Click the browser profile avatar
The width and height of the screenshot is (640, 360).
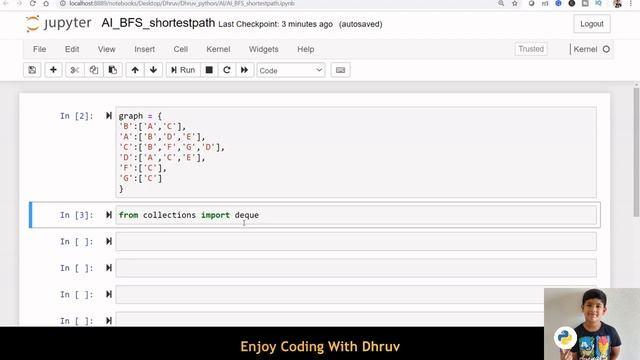(617, 3)
